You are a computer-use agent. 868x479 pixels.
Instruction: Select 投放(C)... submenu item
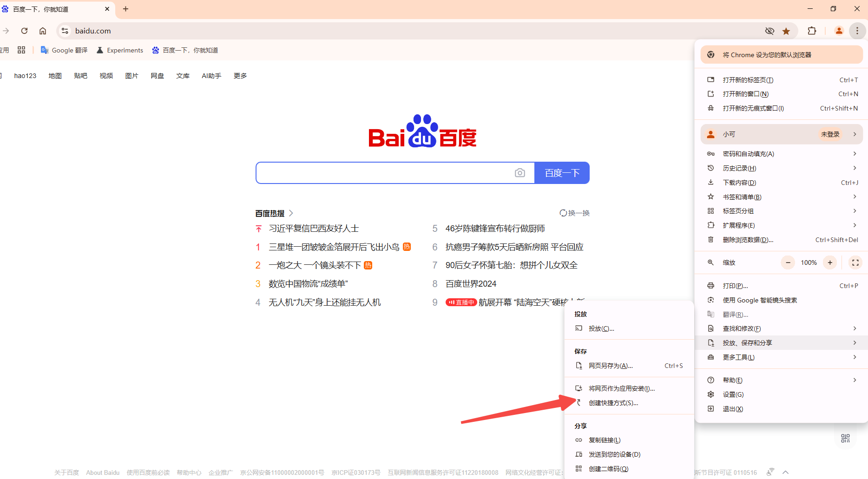click(629, 328)
